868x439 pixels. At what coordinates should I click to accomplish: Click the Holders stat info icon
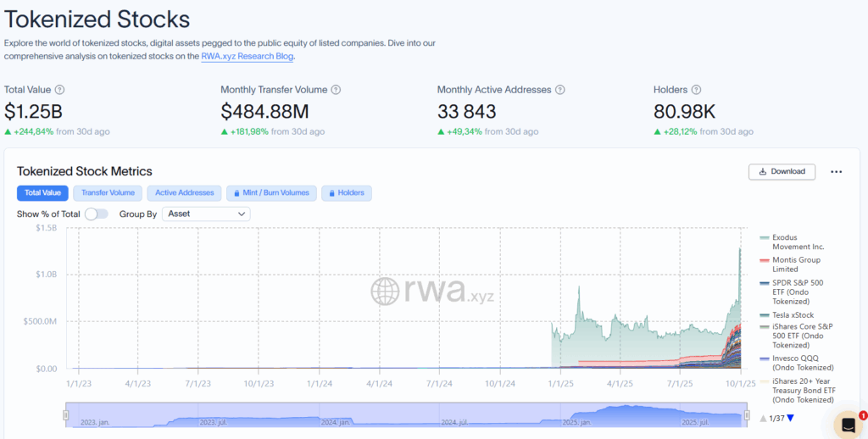pos(696,90)
